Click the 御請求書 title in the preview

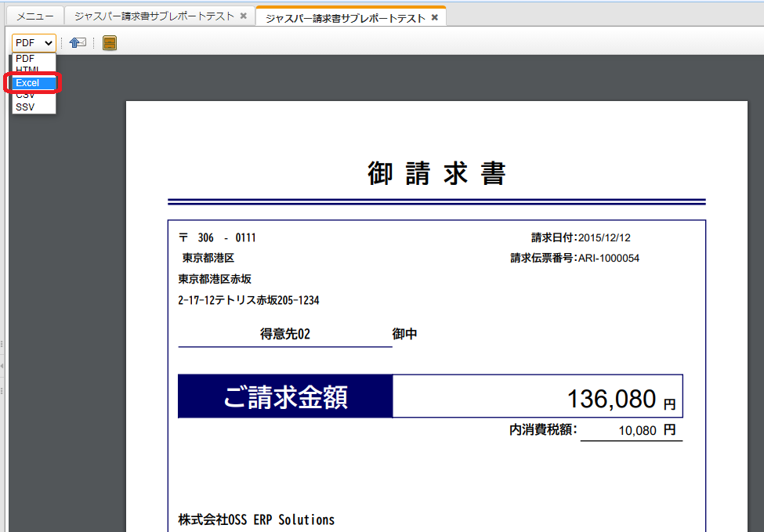(436, 173)
